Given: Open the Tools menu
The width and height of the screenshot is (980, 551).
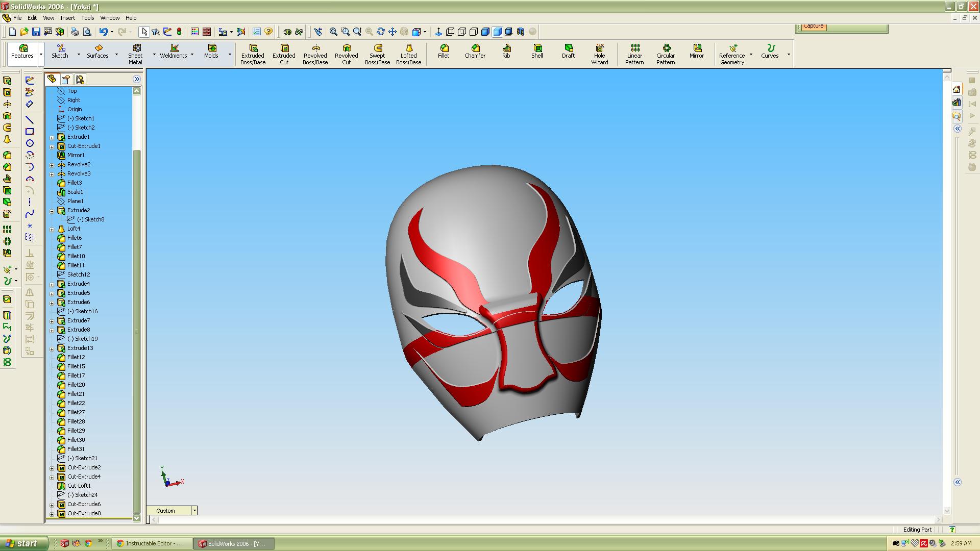Looking at the screenshot, I should pyautogui.click(x=88, y=18).
